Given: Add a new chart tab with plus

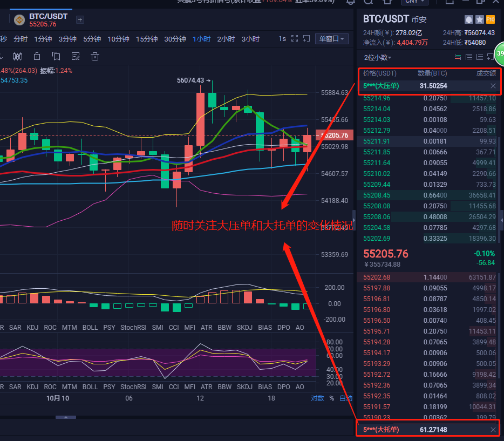Looking at the screenshot, I should 80,19.
